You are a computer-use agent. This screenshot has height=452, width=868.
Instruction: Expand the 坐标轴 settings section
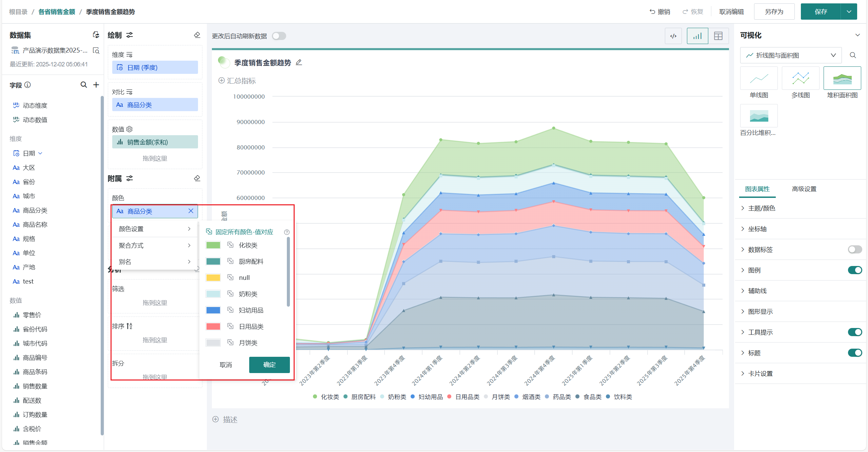click(757, 229)
